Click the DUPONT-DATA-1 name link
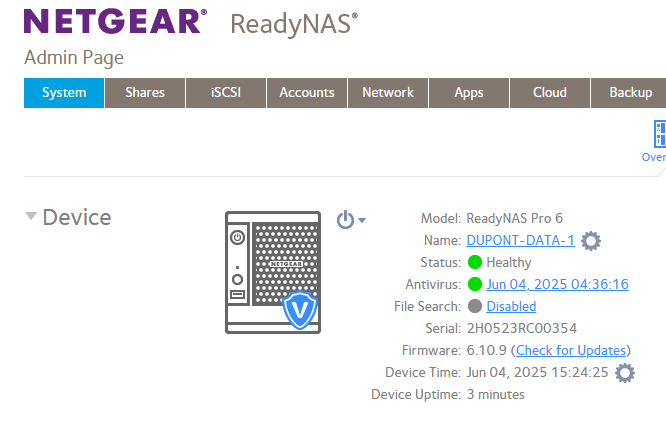 click(520, 240)
